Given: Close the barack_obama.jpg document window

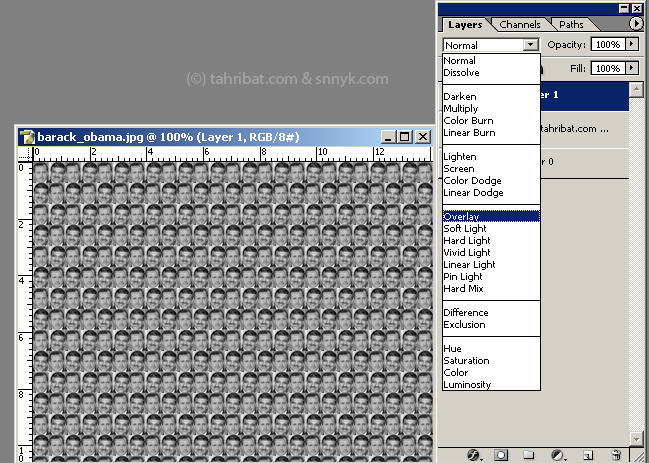Looking at the screenshot, I should (x=423, y=137).
